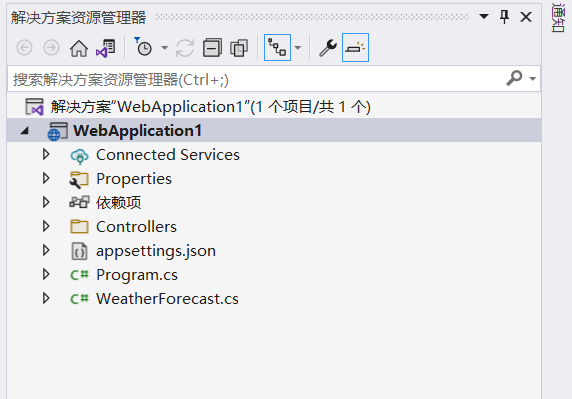This screenshot has height=399, width=572.
Task: Select Connected Services text
Action: click(168, 155)
